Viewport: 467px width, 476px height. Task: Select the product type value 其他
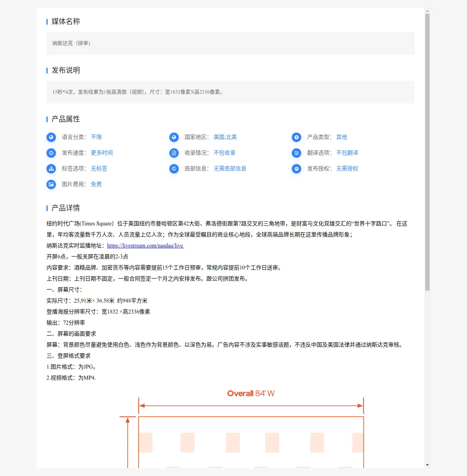pos(342,137)
